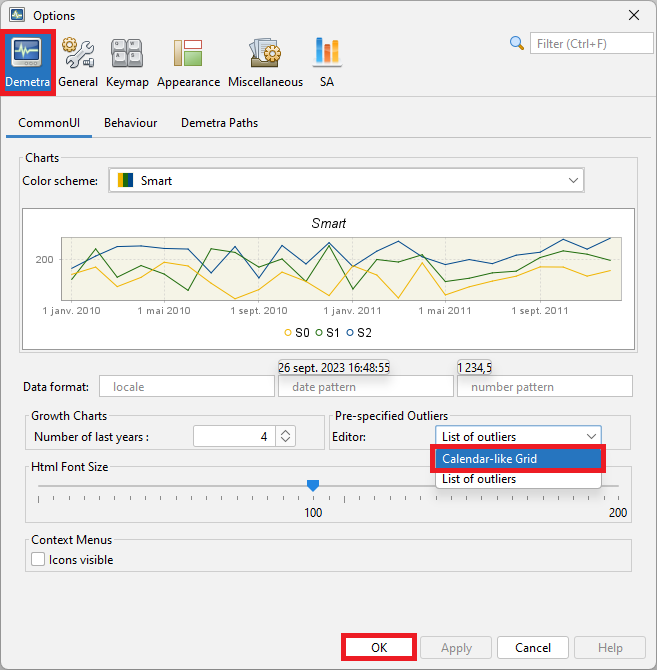Open the Miscellaneous options category
Image resolution: width=657 pixels, height=670 pixels.
265,61
